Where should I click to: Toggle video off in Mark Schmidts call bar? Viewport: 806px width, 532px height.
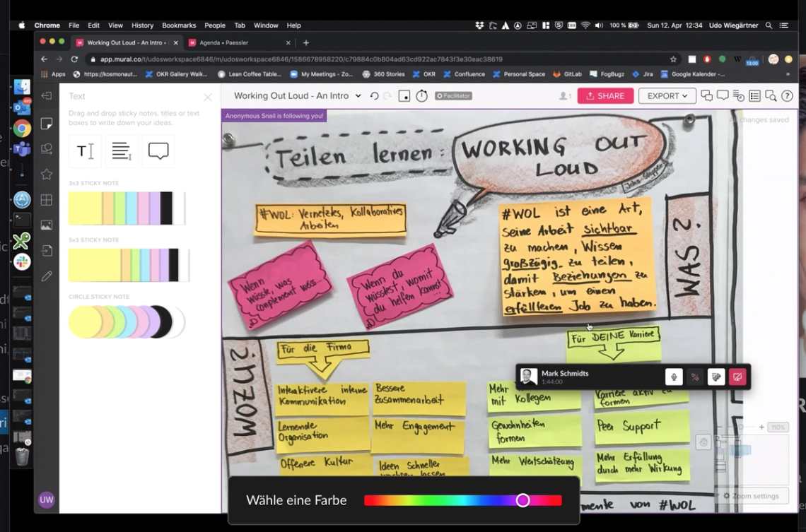(x=695, y=377)
